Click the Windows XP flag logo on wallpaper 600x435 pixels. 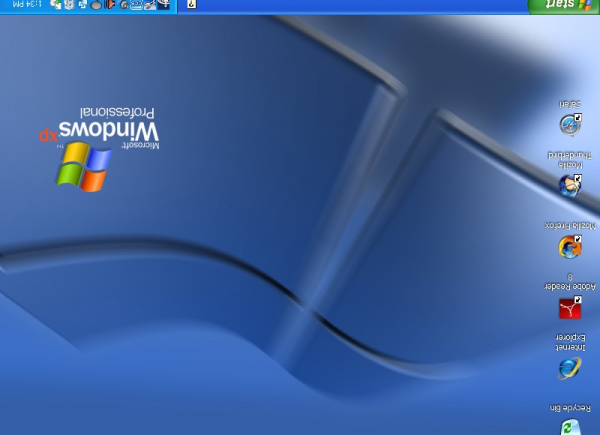point(84,167)
